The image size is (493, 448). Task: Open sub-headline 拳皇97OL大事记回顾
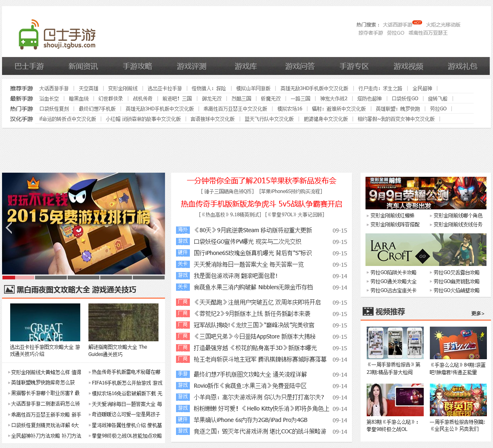point(295,215)
